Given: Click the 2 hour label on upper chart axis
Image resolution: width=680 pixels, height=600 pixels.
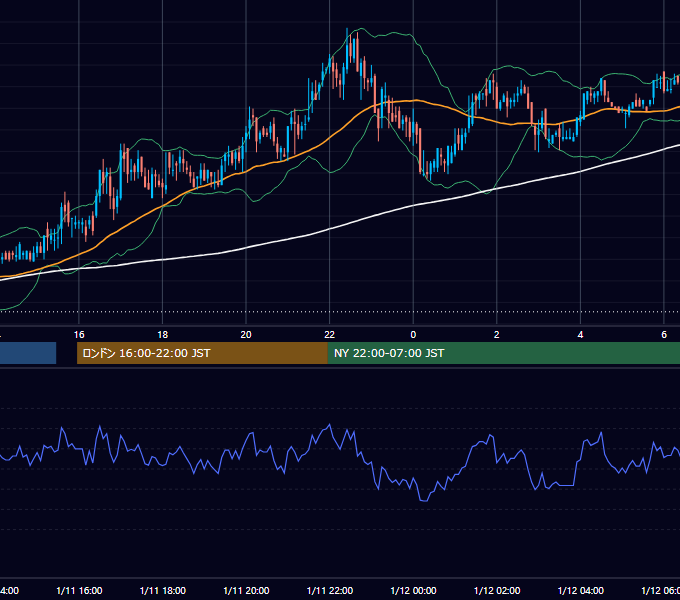Looking at the screenshot, I should pos(497,335).
